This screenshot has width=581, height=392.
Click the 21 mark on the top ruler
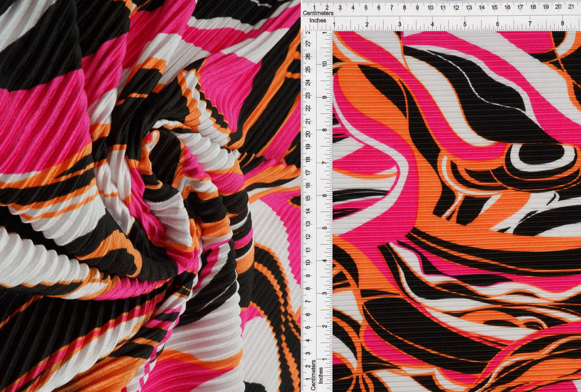(570, 7)
